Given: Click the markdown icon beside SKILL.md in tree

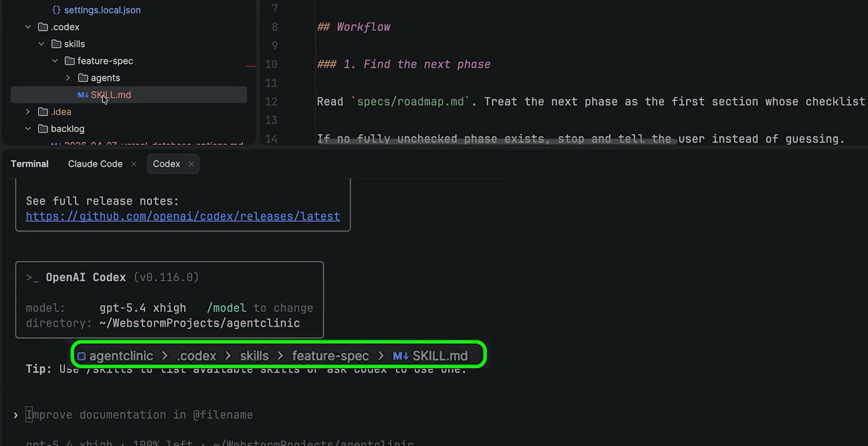Looking at the screenshot, I should tap(83, 95).
